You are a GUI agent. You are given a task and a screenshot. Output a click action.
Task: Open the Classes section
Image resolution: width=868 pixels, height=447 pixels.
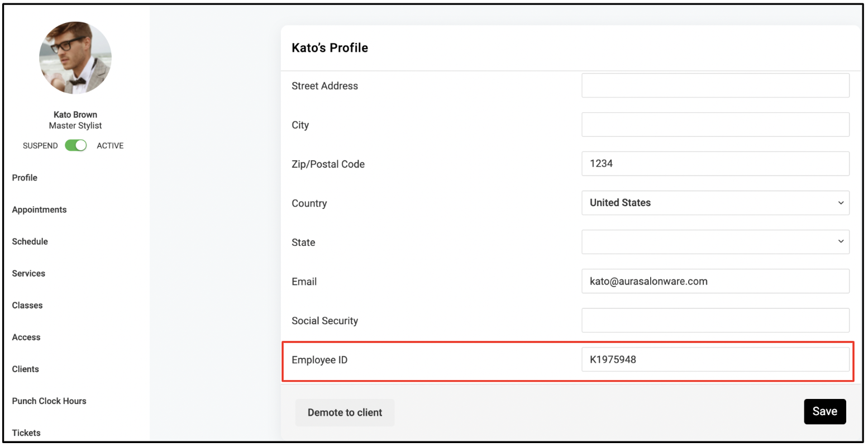click(27, 305)
